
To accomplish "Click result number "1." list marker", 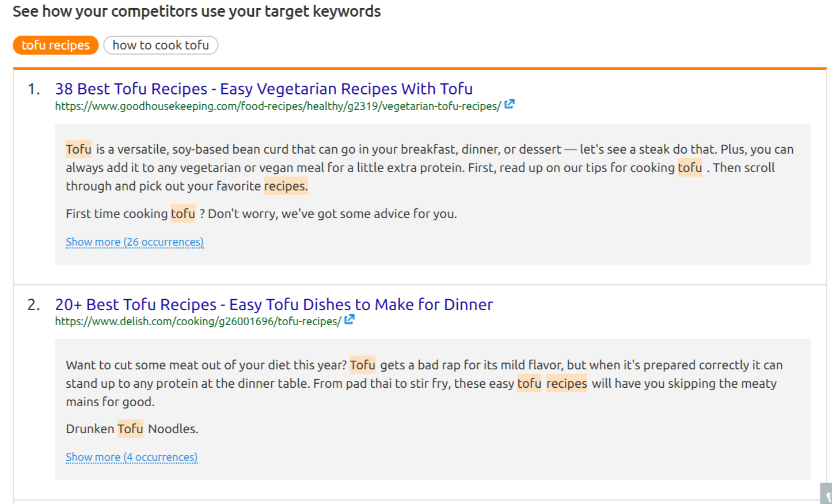I will point(34,89).
